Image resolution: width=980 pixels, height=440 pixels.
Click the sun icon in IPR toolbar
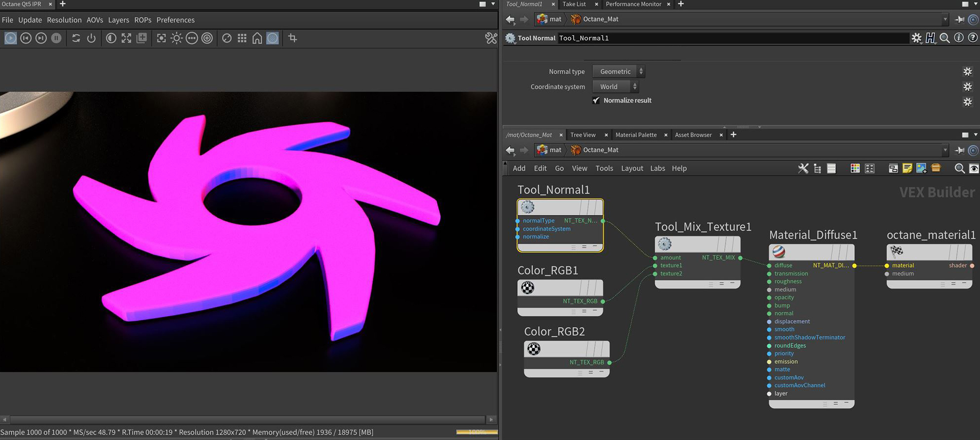click(176, 38)
